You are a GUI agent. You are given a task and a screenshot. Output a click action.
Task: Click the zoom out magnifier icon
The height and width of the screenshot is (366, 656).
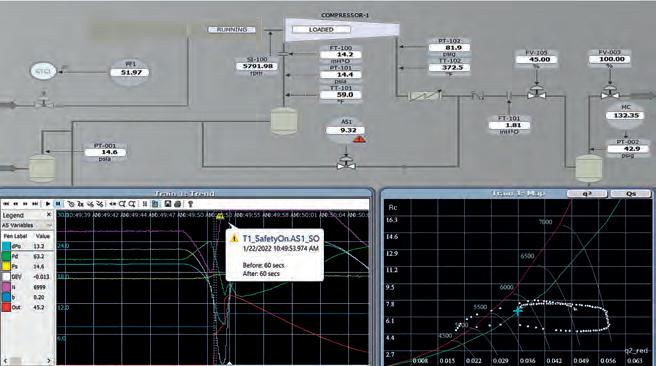point(132,204)
